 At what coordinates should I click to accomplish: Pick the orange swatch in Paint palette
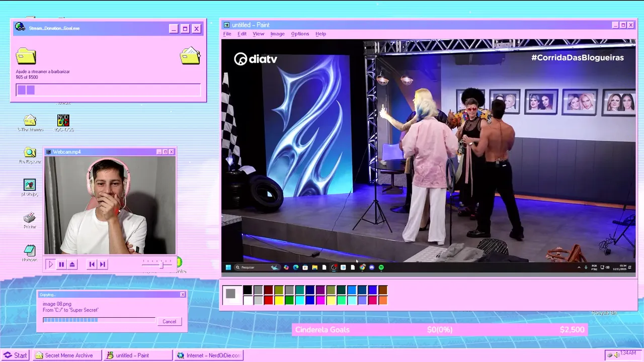click(383, 300)
